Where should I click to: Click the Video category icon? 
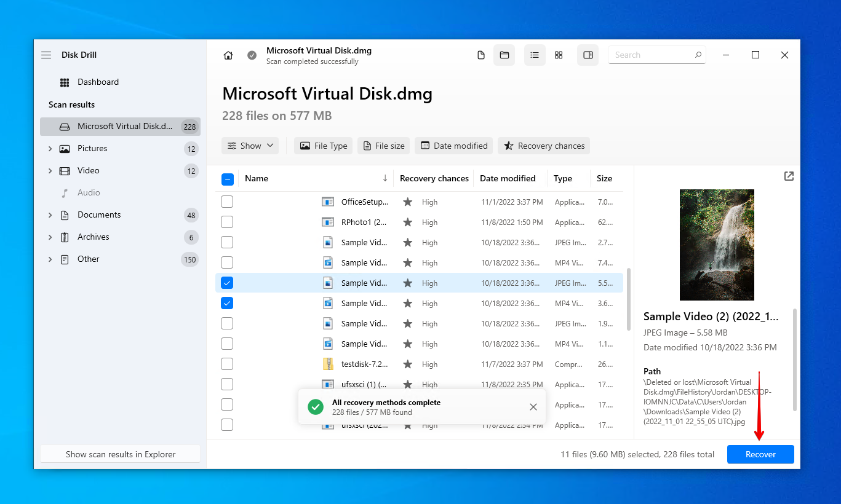tap(65, 171)
